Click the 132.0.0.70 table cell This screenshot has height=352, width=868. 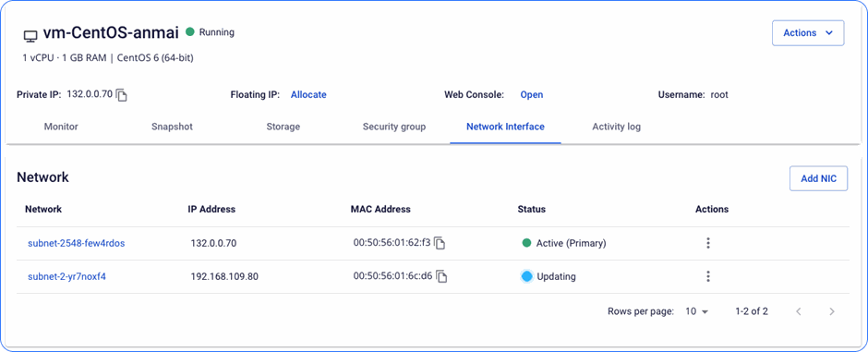[213, 243]
